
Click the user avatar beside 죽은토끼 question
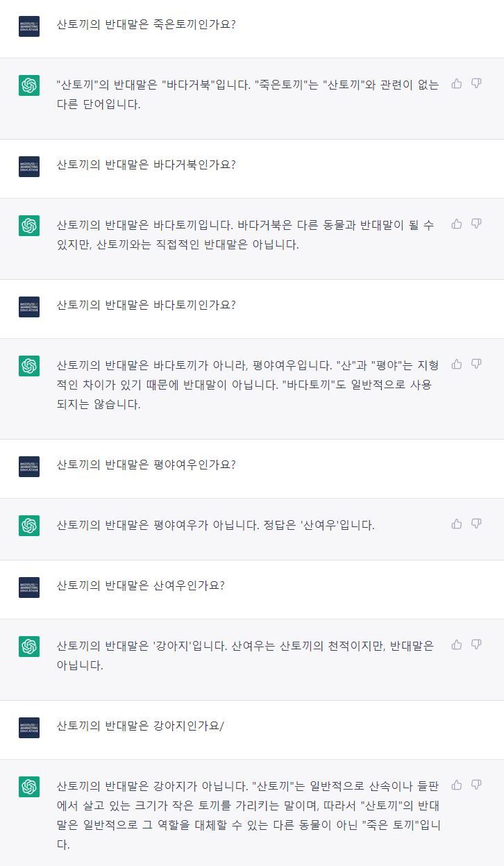29,26
